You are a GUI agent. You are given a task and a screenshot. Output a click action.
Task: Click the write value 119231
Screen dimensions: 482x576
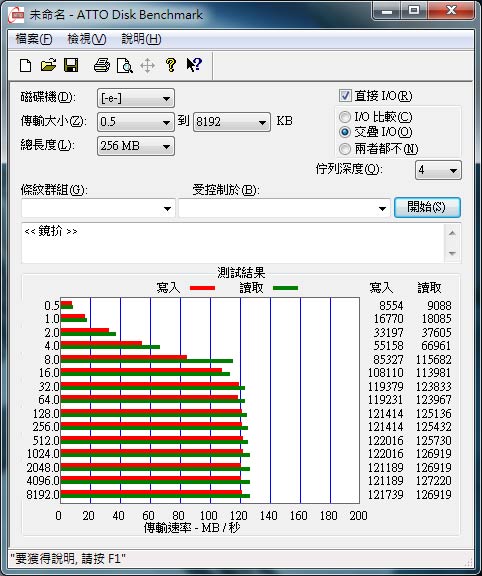click(385, 400)
